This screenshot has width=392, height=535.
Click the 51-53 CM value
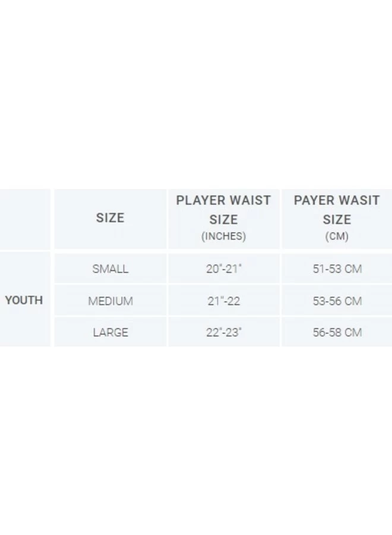(x=337, y=269)
